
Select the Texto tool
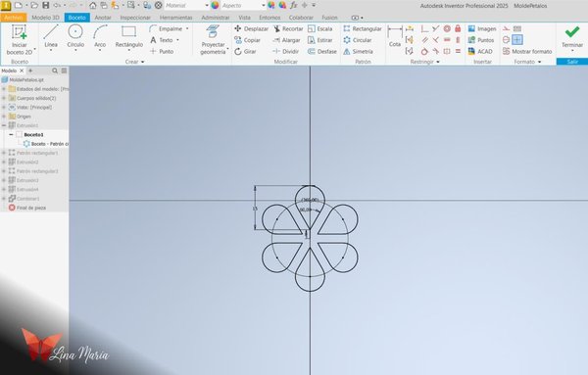pos(162,40)
